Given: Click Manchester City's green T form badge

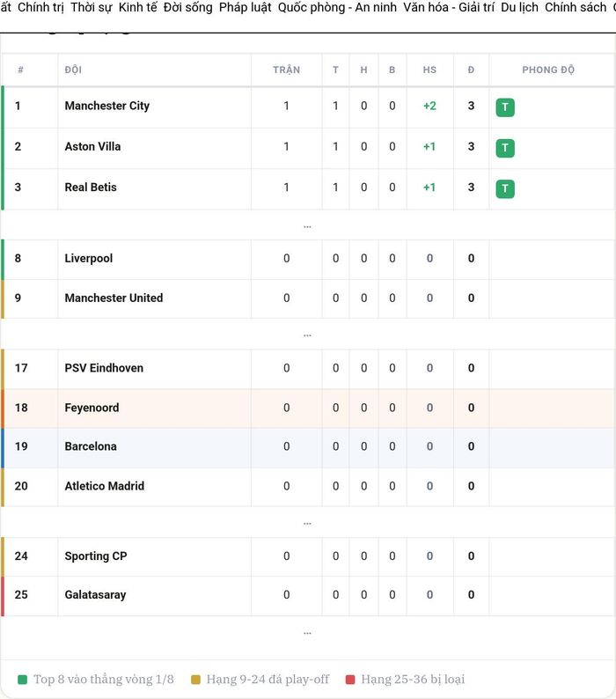Looking at the screenshot, I should point(505,107).
